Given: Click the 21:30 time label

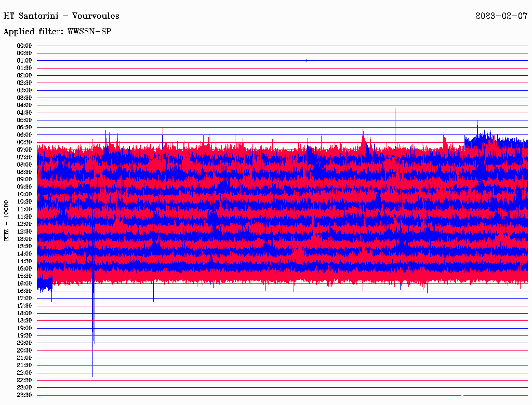Looking at the screenshot, I should click(24, 366).
